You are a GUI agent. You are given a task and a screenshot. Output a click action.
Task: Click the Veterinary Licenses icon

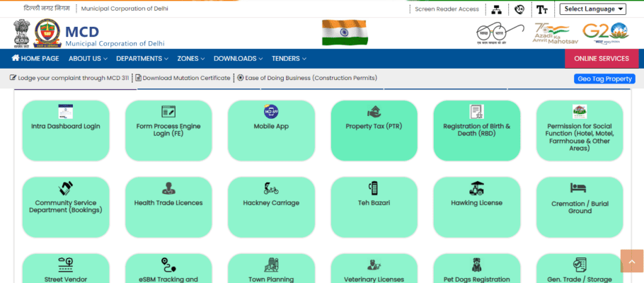click(374, 265)
